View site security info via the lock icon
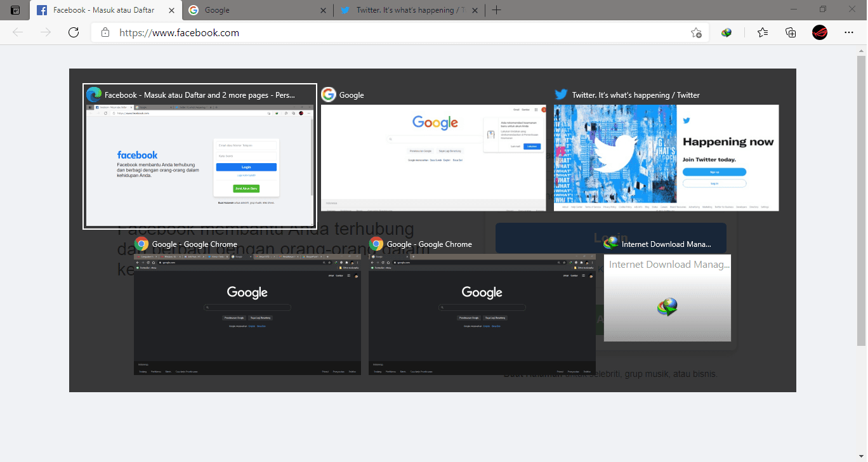The image size is (868, 462). [105, 32]
